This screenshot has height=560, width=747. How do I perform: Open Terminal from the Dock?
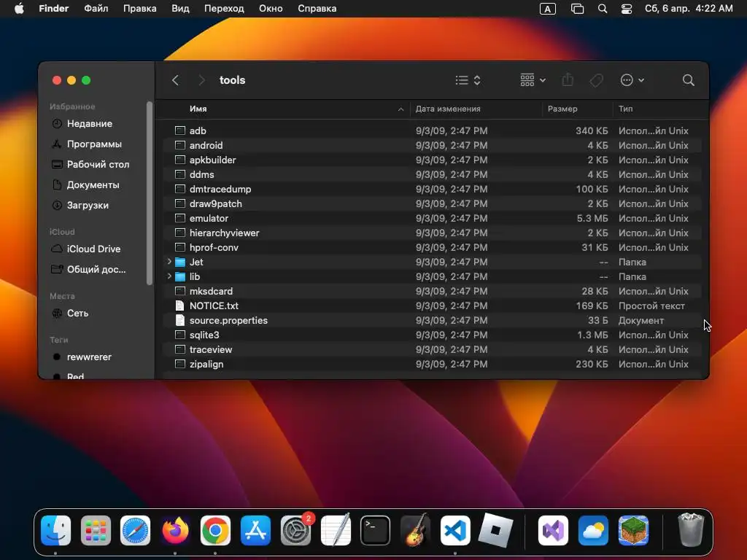click(x=375, y=530)
